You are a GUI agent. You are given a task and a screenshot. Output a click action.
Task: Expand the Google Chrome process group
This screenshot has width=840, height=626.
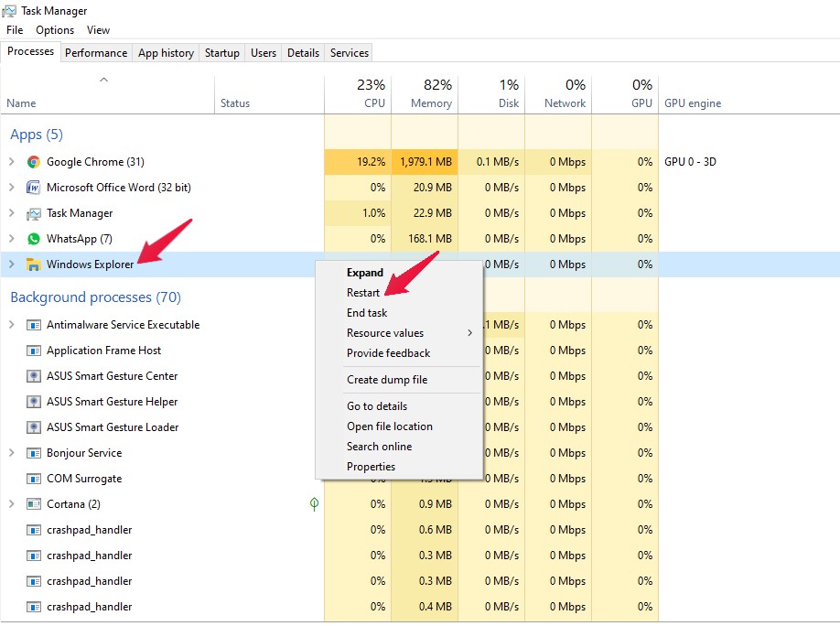tap(12, 162)
